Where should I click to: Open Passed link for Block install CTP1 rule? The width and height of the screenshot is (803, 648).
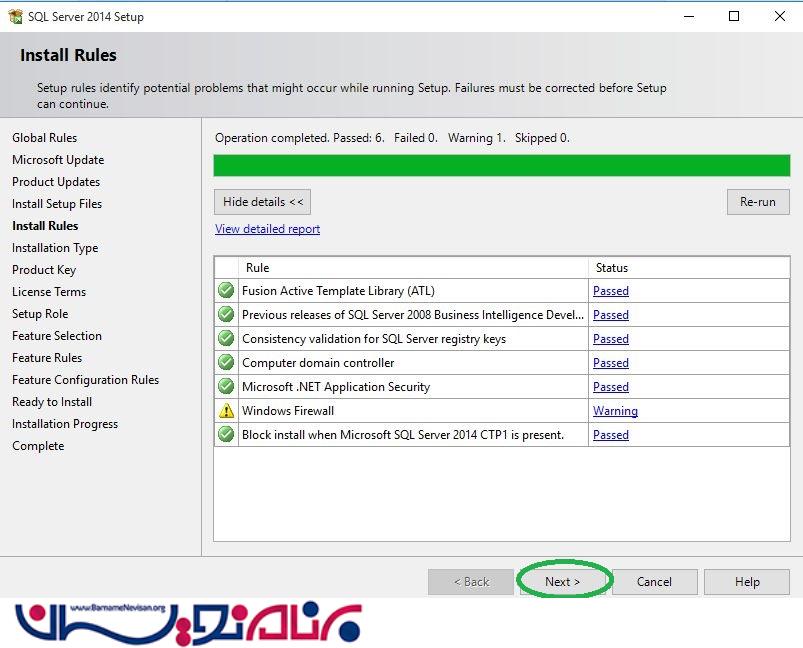coord(610,435)
